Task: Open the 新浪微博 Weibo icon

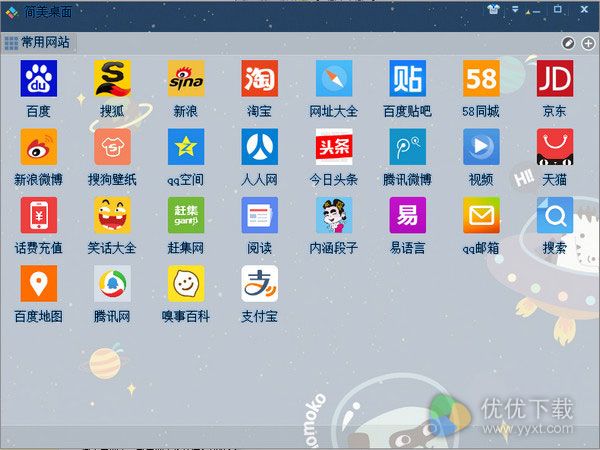Action: click(39, 147)
